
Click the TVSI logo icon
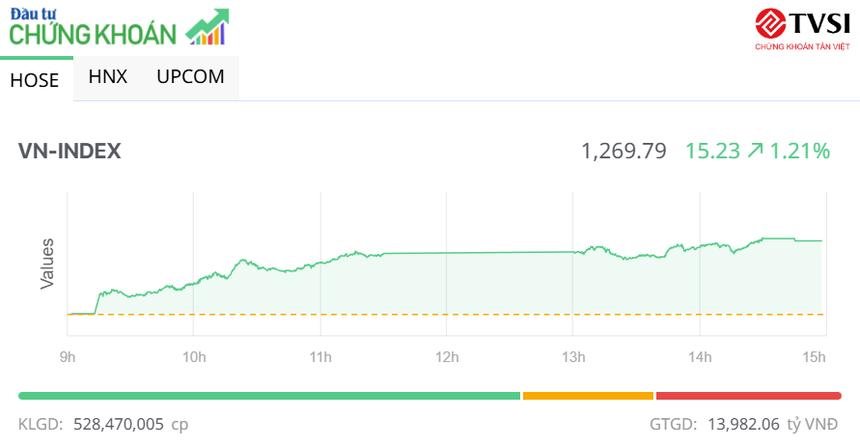pos(772,23)
